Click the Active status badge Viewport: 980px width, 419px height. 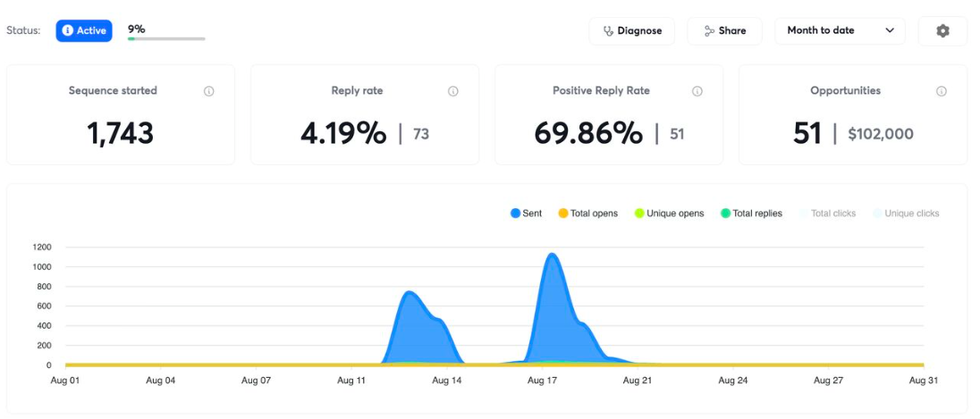[x=84, y=30]
